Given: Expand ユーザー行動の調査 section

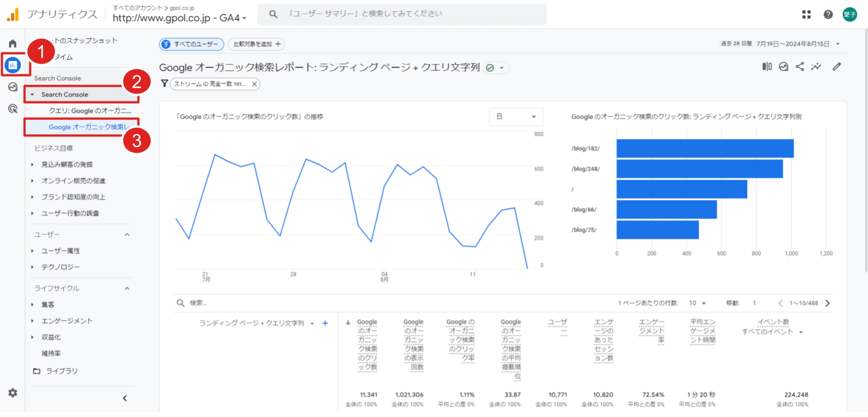Looking at the screenshot, I should click(32, 214).
